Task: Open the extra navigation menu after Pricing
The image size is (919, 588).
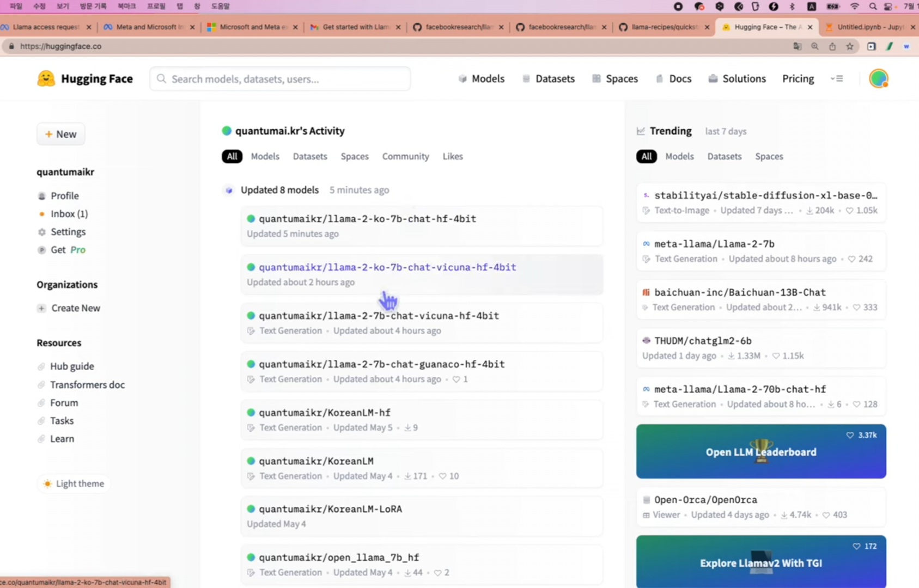Action: click(x=837, y=78)
